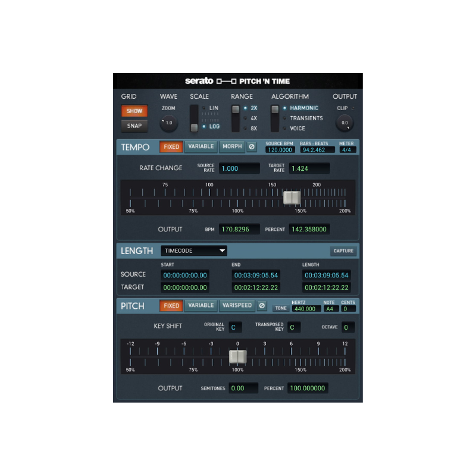Toggle the SHOW grid button

(134, 111)
